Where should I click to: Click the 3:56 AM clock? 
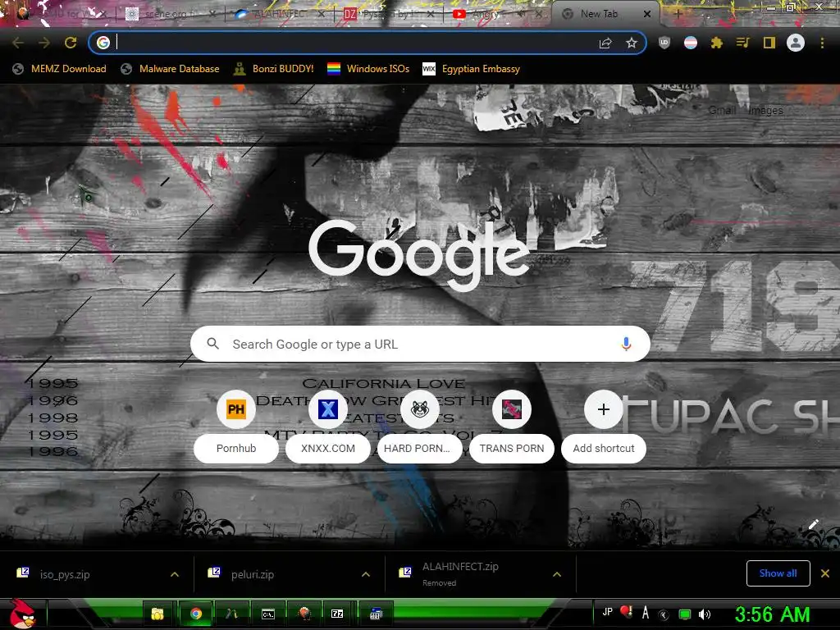pos(772,614)
